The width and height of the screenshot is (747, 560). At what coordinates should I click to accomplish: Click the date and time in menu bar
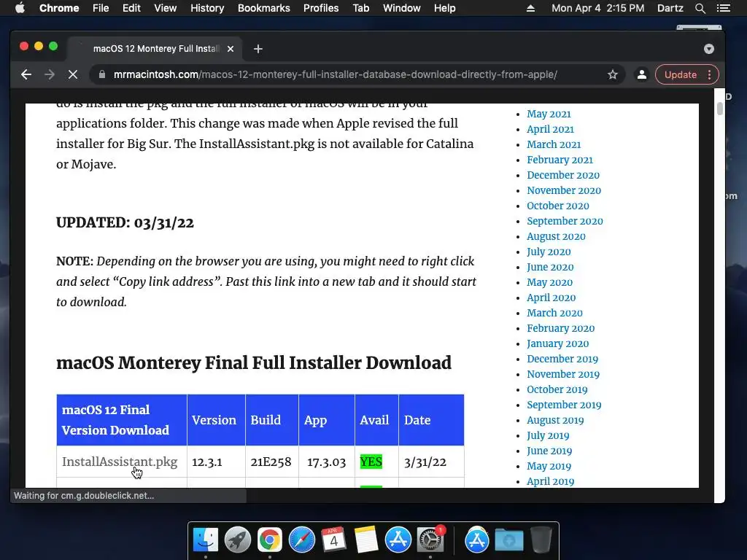597,8
